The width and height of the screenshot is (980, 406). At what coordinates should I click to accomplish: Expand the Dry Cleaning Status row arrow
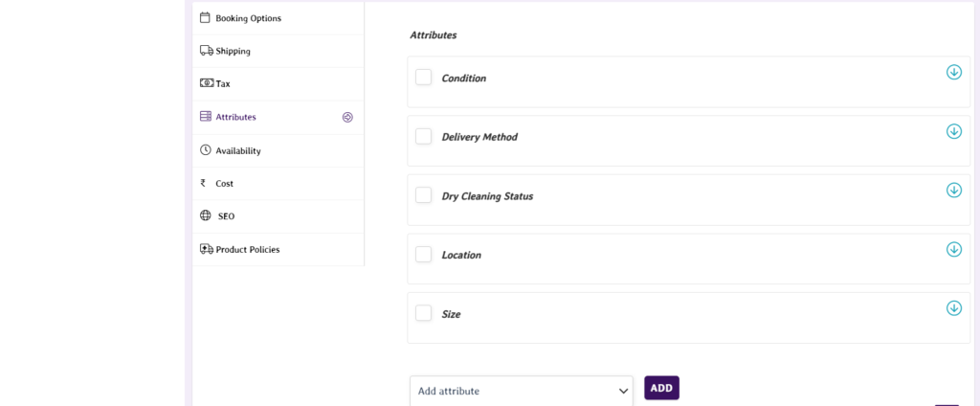953,190
